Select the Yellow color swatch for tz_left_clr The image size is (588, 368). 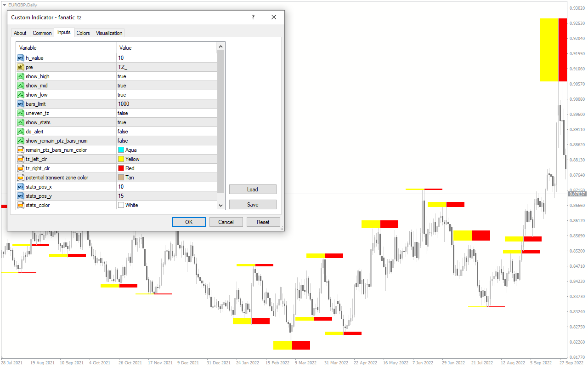tap(121, 159)
